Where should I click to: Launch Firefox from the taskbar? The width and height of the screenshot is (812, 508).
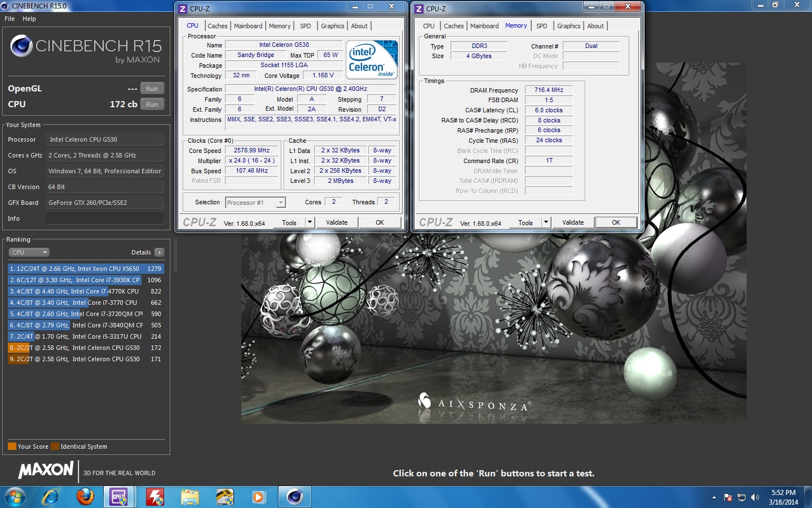pyautogui.click(x=85, y=497)
